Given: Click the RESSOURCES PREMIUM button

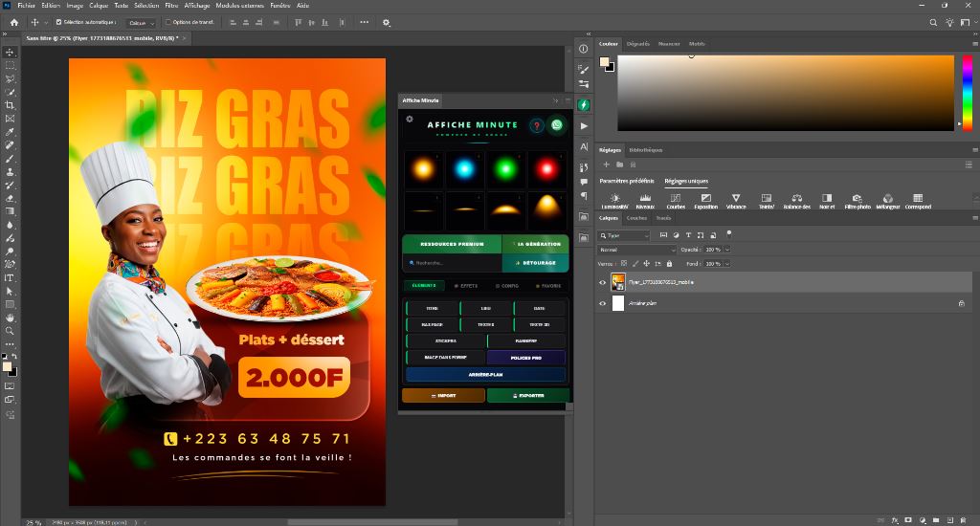Looking at the screenshot, I should tap(452, 244).
